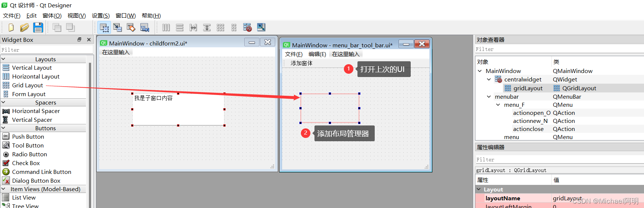The width and height of the screenshot is (644, 208).
Task: Float the Widget Box panel
Action: point(79,40)
